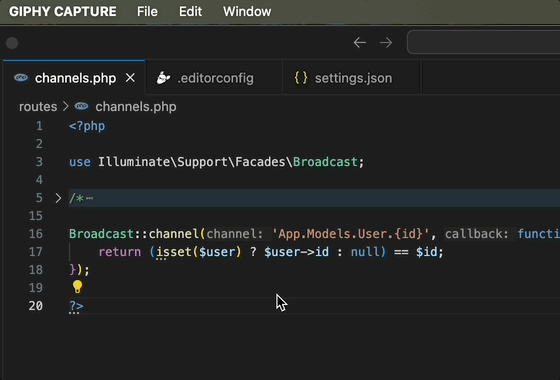This screenshot has width=560, height=380.
Task: Close the channels.php tab
Action: (x=130, y=78)
